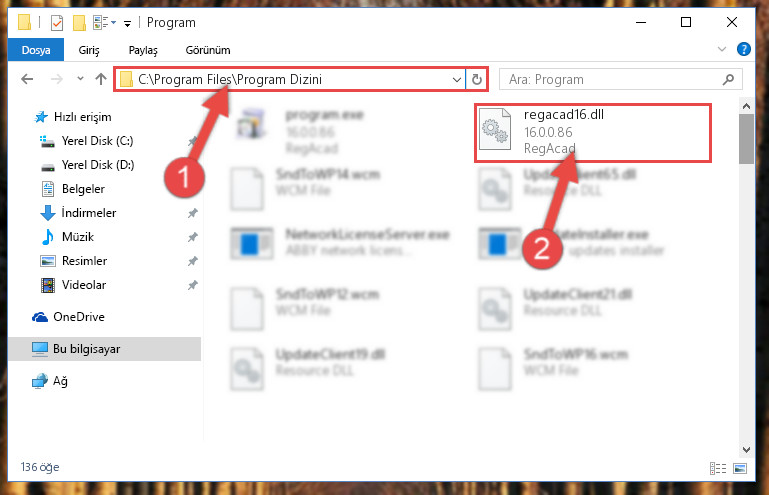This screenshot has height=495, width=769.
Task: Click the vertical scrollbar down arrow
Action: click(x=746, y=449)
